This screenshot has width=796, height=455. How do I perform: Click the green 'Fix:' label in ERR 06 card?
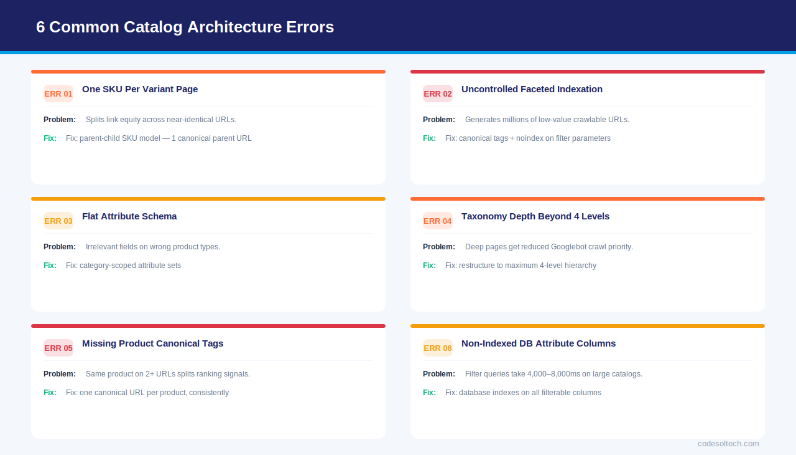[429, 393]
